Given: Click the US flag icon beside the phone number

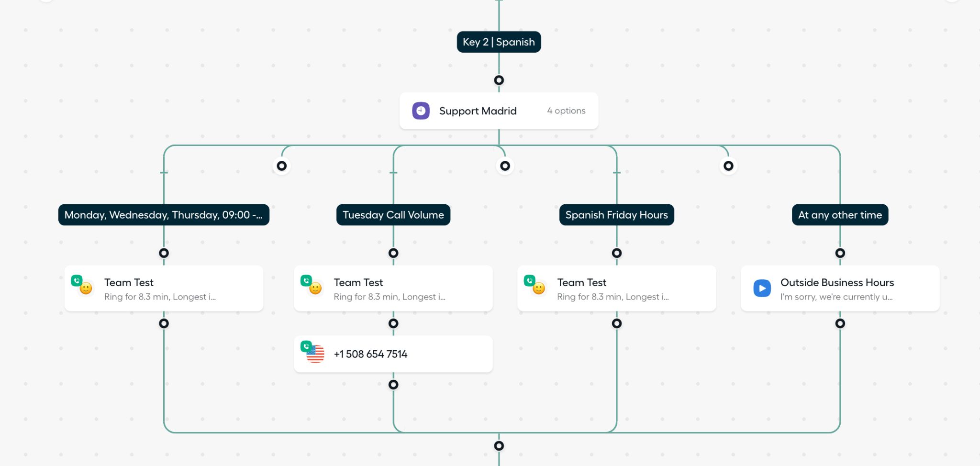Looking at the screenshot, I should [314, 354].
